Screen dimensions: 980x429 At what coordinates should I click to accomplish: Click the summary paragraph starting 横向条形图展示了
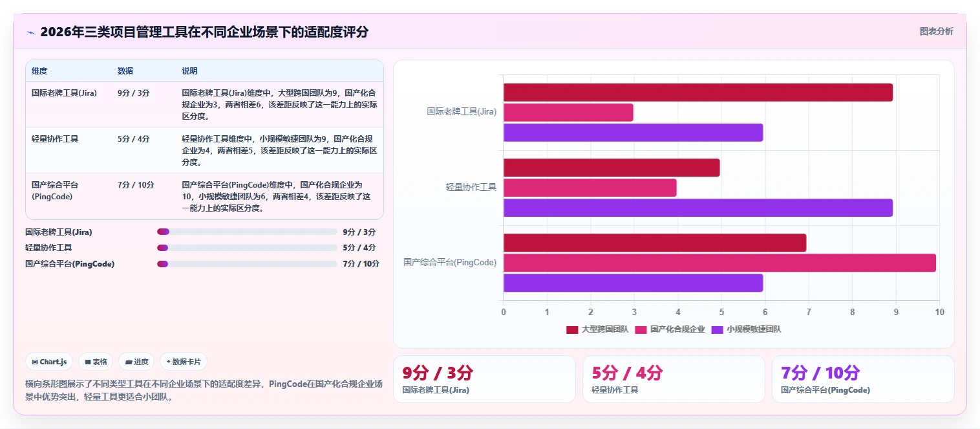204,390
